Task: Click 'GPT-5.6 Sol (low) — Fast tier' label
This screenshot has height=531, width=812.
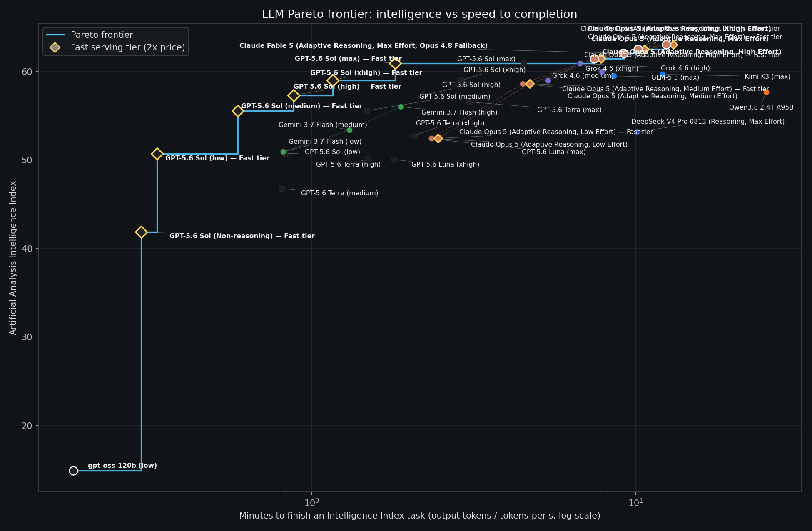Action: click(x=217, y=158)
